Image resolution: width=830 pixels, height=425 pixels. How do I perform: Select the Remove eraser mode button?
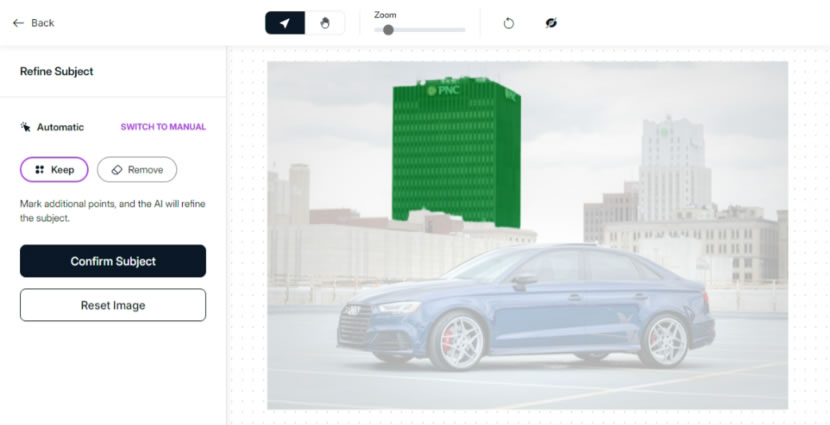[137, 169]
